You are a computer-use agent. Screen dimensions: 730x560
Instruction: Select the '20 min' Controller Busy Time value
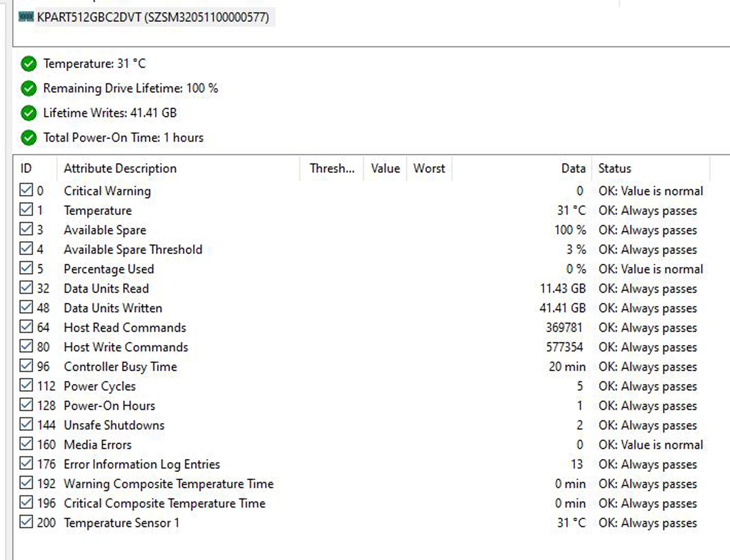tap(567, 367)
